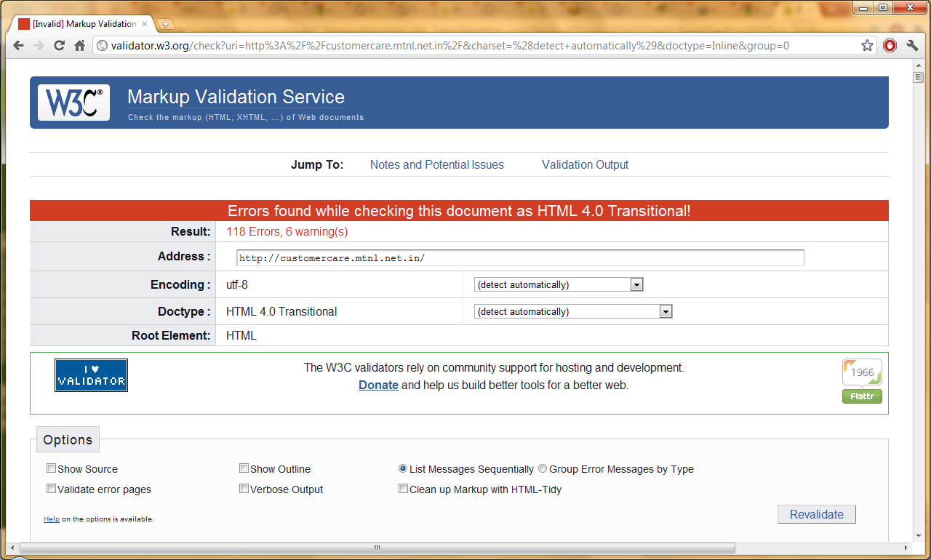
Task: Select Group Error Messages by Type
Action: tap(543, 469)
